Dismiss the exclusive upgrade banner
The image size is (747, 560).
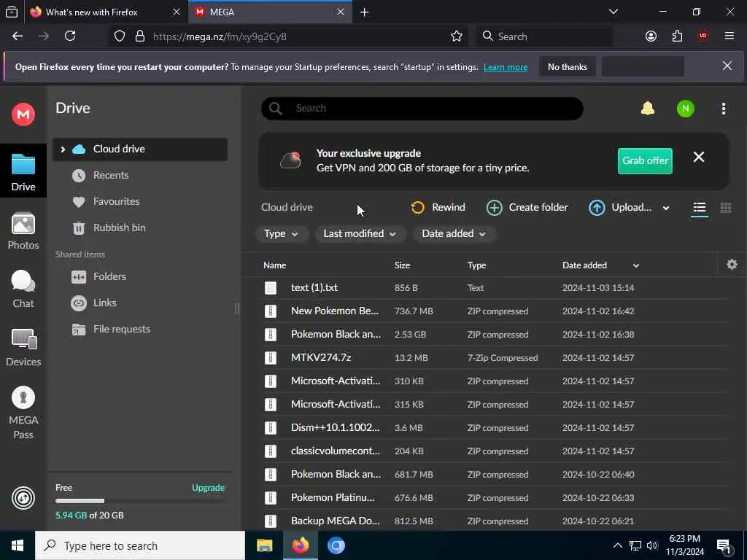tap(698, 157)
